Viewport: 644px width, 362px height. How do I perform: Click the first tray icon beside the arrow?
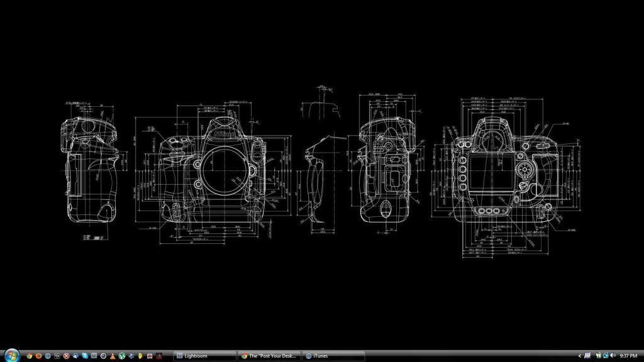(587, 356)
